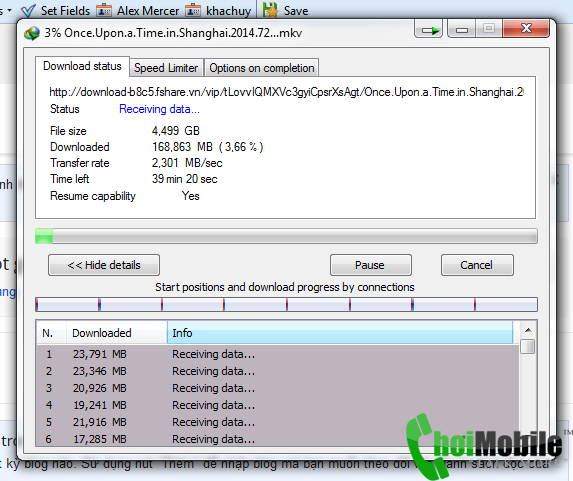
Task: Switch to the Speed Limiter tab
Action: [x=166, y=68]
